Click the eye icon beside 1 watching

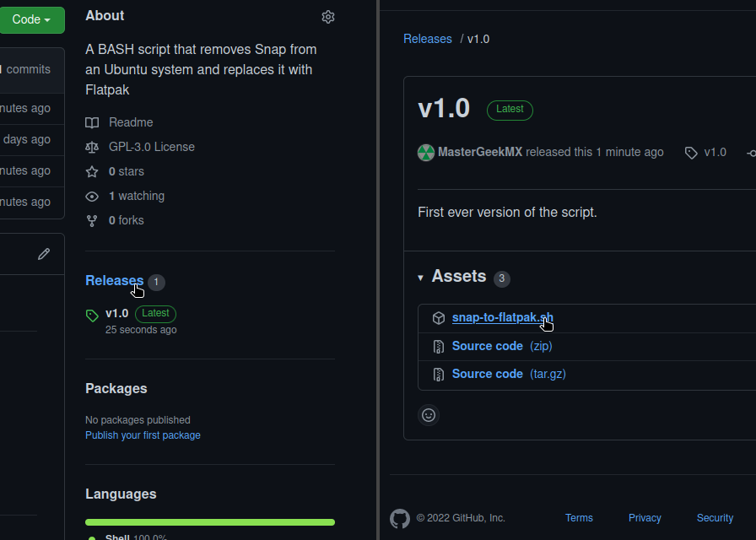coord(92,197)
